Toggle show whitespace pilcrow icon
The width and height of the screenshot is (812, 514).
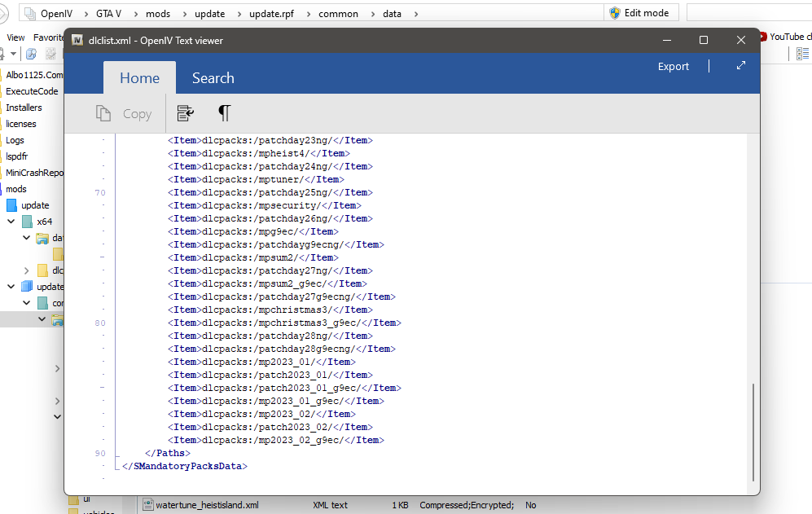(224, 113)
